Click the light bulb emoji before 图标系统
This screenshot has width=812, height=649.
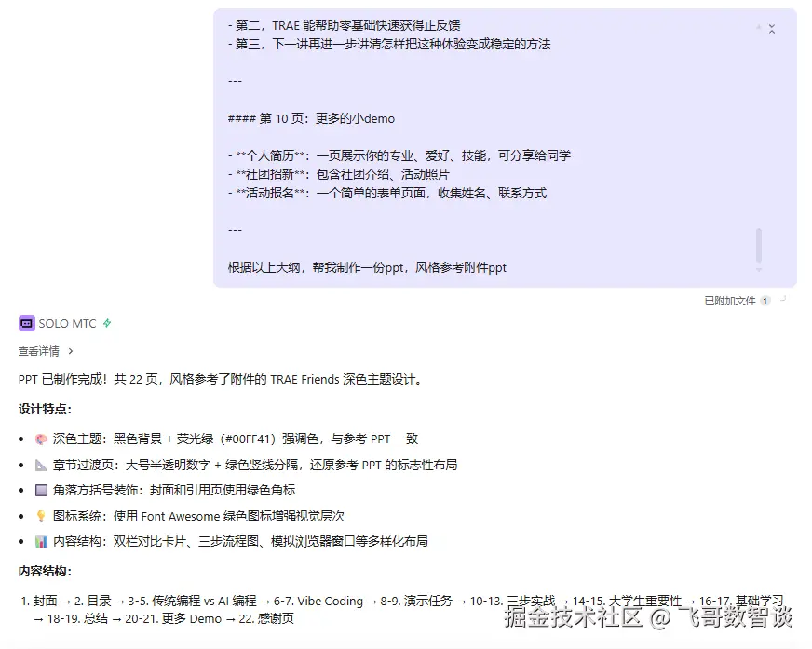pyautogui.click(x=41, y=516)
